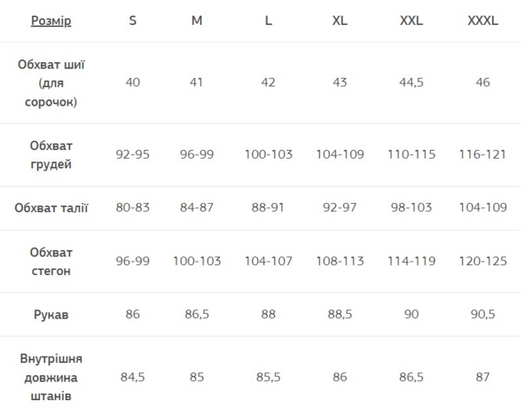This screenshot has width=532, height=408.
Task: Click neck girth value 44,5 for XXL
Action: (x=411, y=82)
